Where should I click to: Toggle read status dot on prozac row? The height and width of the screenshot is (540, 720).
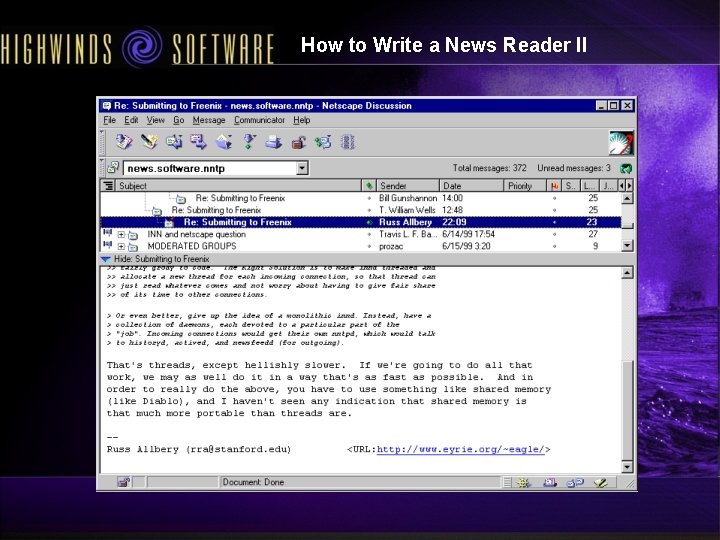tap(369, 247)
